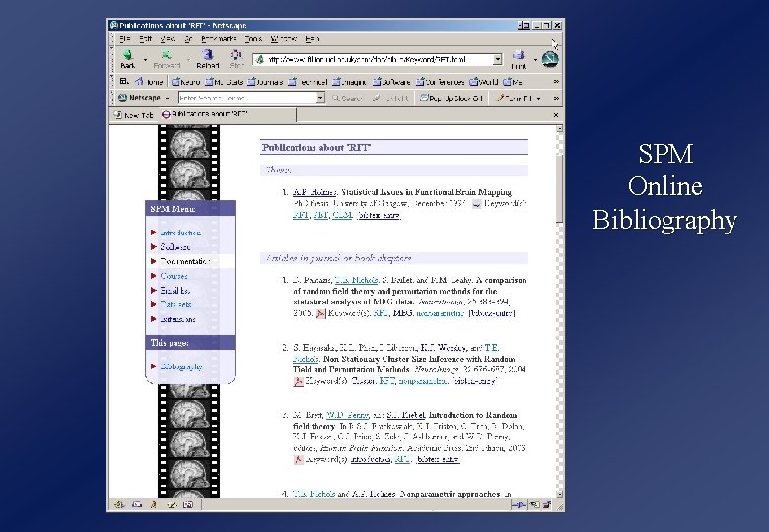Click inside the search terms input field
Screen dimensions: 769x532
(x=247, y=98)
